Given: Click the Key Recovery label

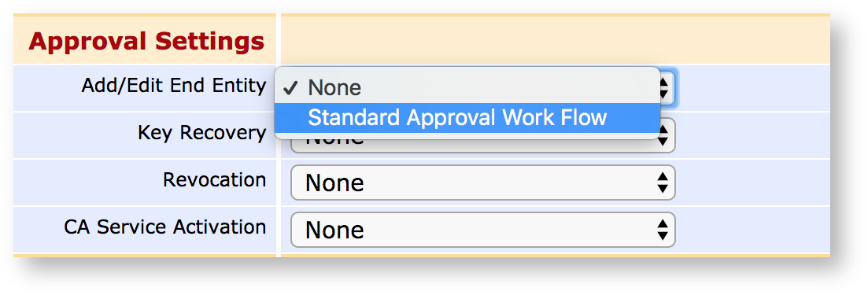Looking at the screenshot, I should pyautogui.click(x=202, y=134).
